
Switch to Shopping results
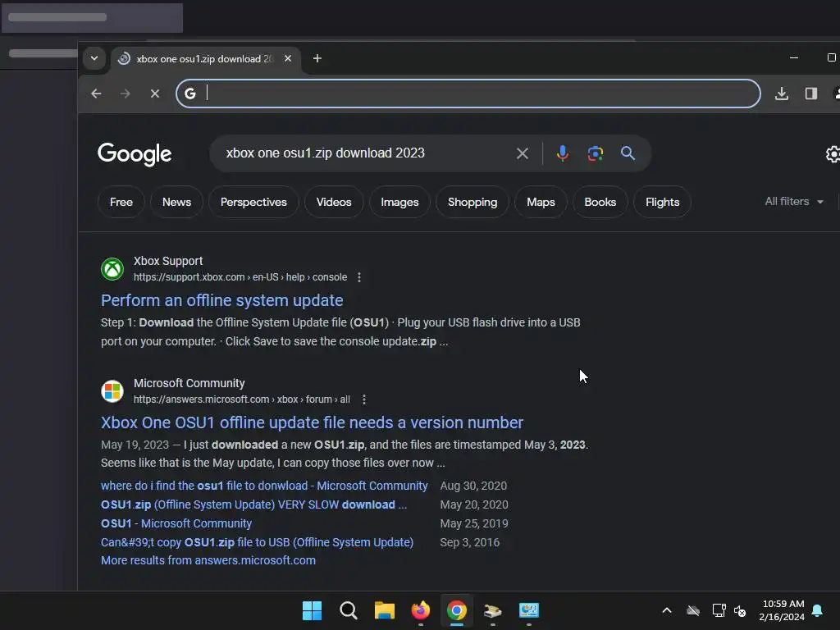472,202
